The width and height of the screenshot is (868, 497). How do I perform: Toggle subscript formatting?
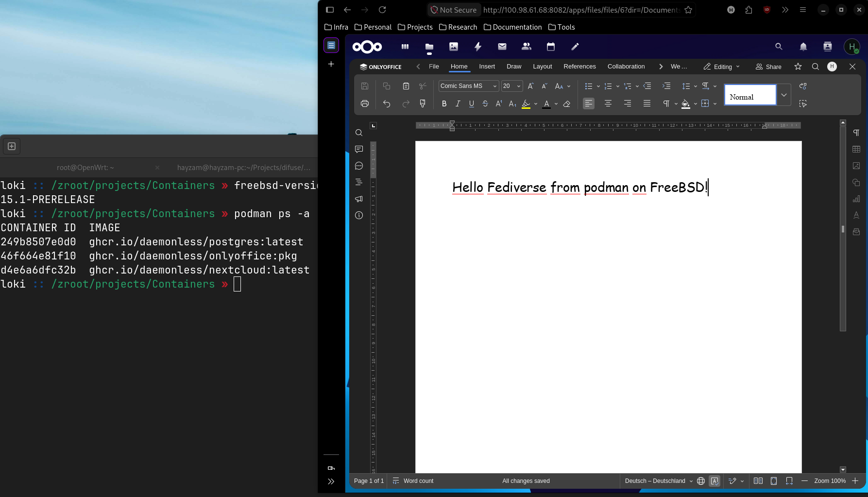512,103
